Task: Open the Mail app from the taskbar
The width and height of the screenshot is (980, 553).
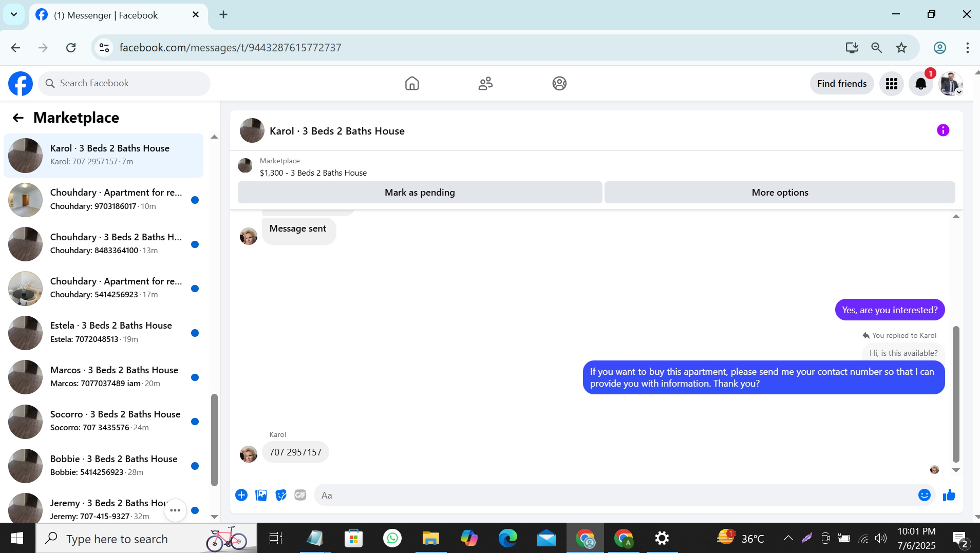Action: tap(546, 538)
